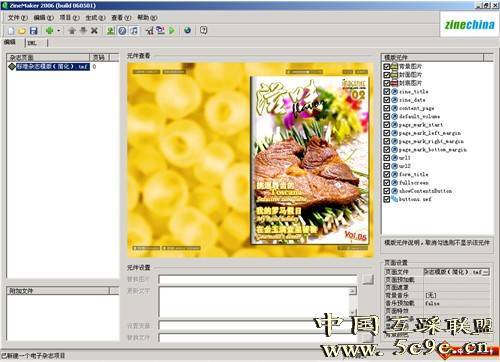Uncheck the showContentsButton checkbox
Screen dimensions: 500x362
click(387, 191)
